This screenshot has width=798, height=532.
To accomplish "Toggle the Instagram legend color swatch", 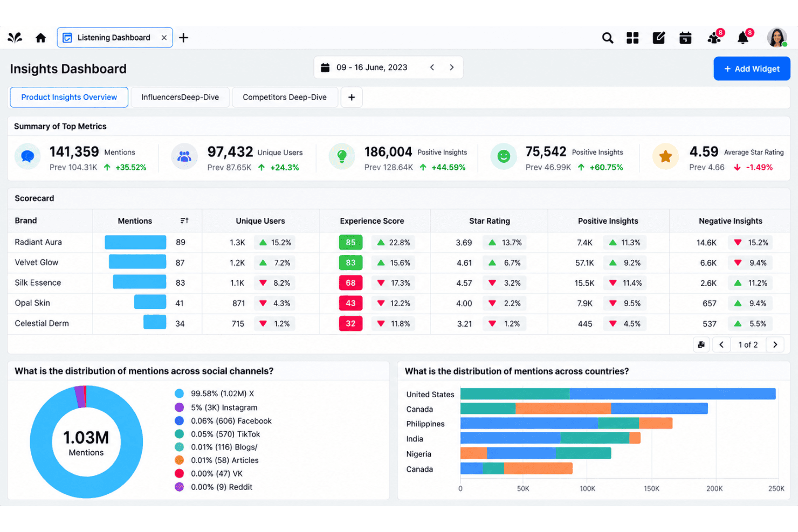I will 180,407.
